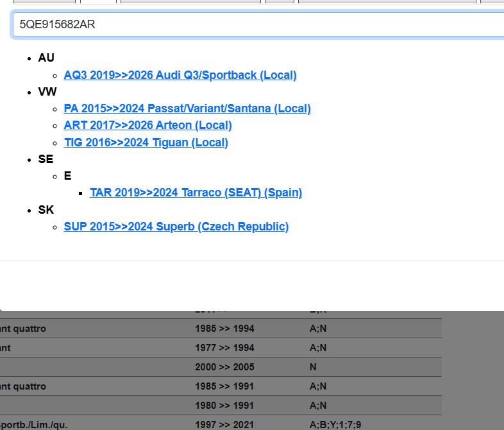This screenshot has height=430, width=504.
Task: Click the 2000 >> 2005 table row
Action: (x=224, y=367)
